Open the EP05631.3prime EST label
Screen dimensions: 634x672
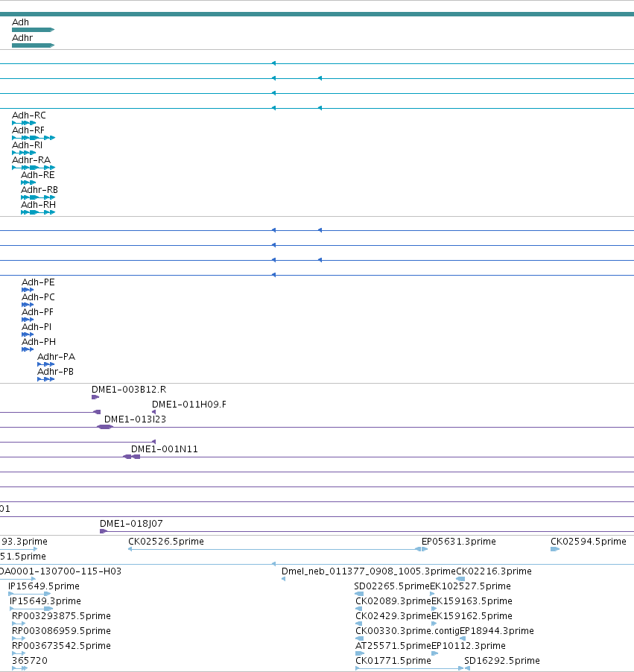coord(459,542)
